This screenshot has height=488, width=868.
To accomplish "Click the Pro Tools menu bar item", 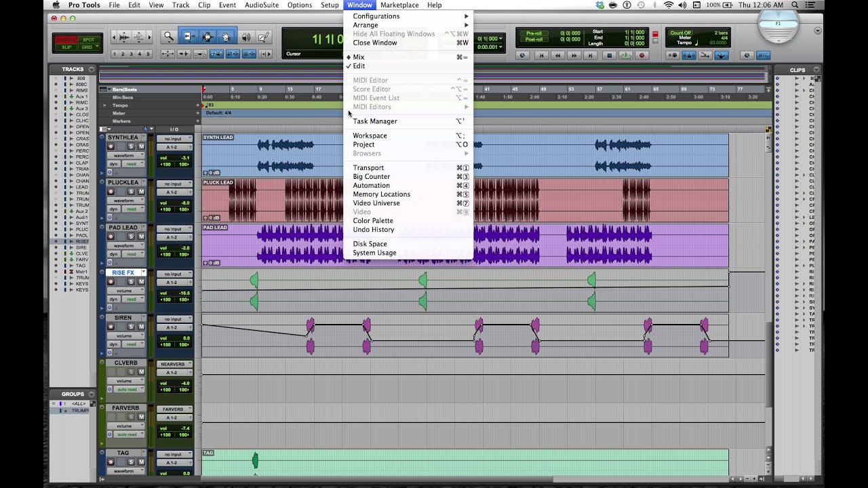I will (x=84, y=5).
